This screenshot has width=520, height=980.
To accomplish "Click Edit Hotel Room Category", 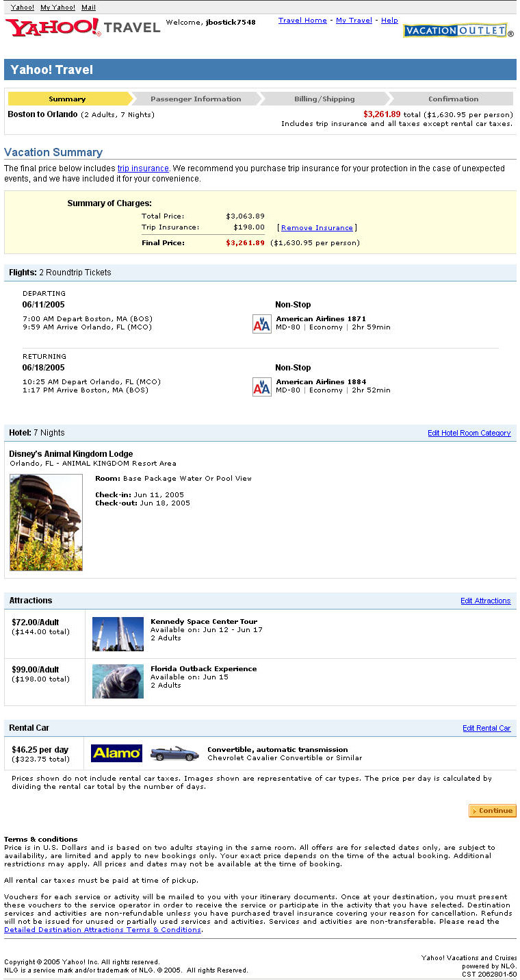I will pos(469,433).
